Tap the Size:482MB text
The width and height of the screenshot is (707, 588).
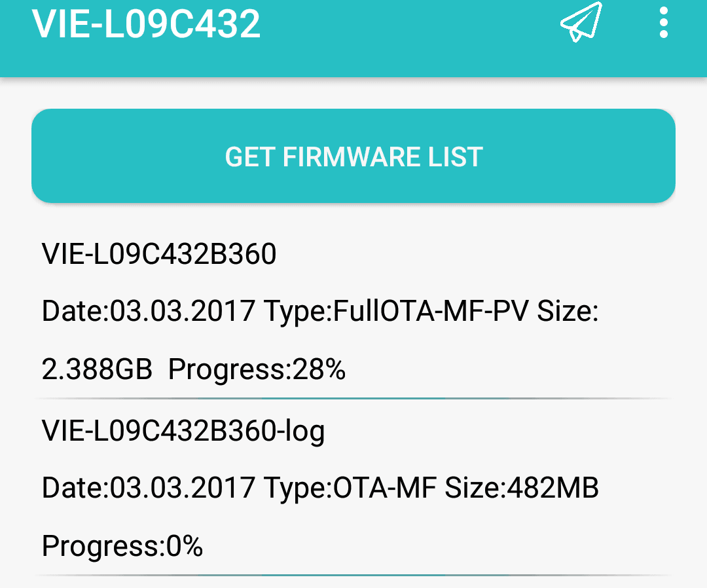pos(522,488)
